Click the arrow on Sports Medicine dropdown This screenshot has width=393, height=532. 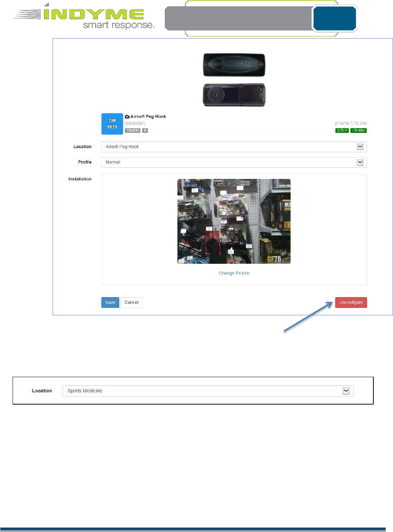[346, 391]
